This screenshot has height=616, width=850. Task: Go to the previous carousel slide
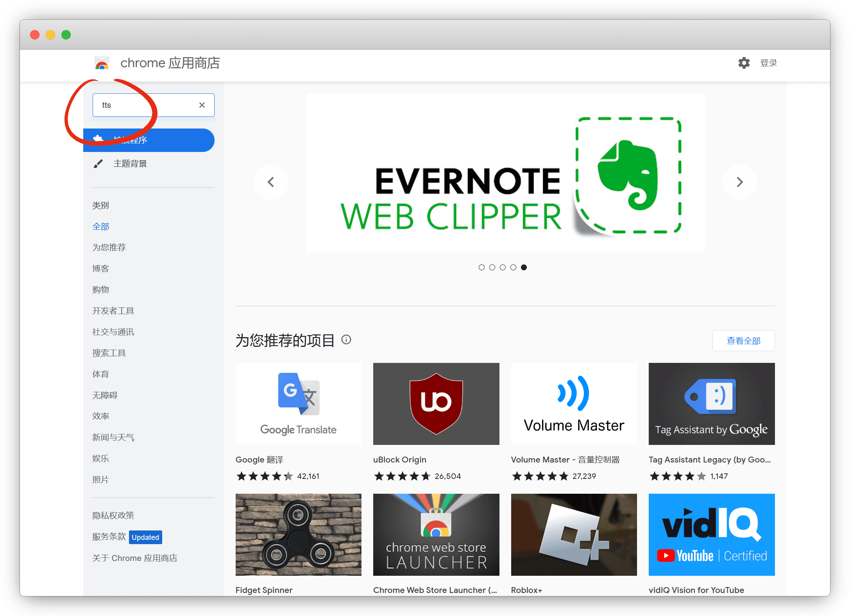pos(271,182)
